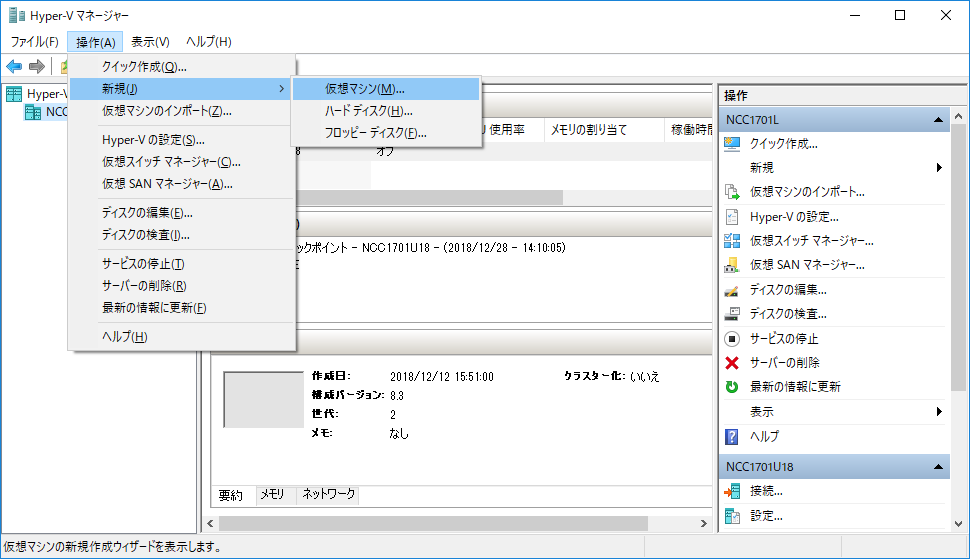
Task: Choose サーバーの削除(R) menu entry
Action: [181, 286]
